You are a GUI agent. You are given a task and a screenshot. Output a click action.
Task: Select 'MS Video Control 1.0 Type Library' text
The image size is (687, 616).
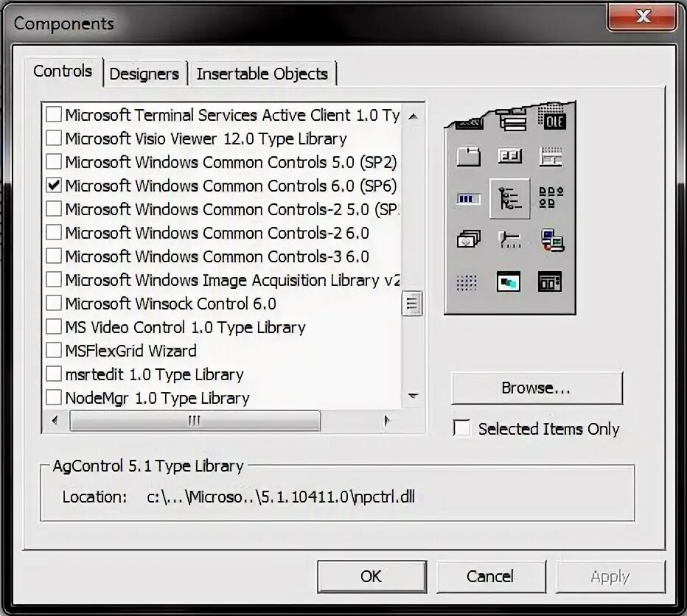[x=185, y=327]
